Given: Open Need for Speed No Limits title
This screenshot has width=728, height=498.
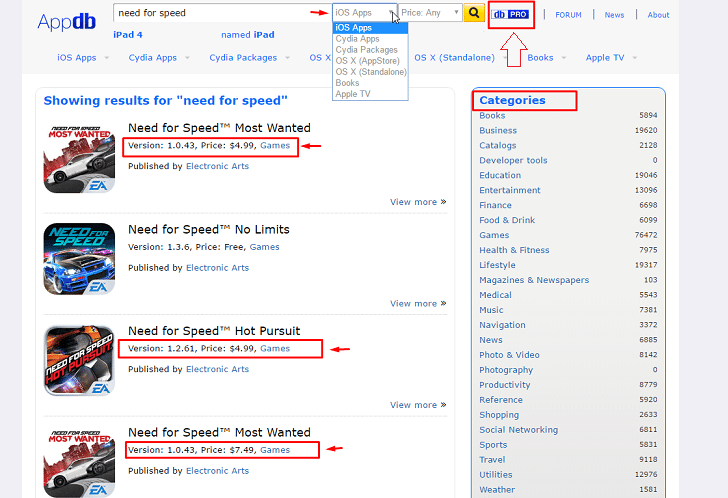Looking at the screenshot, I should tap(208, 229).
